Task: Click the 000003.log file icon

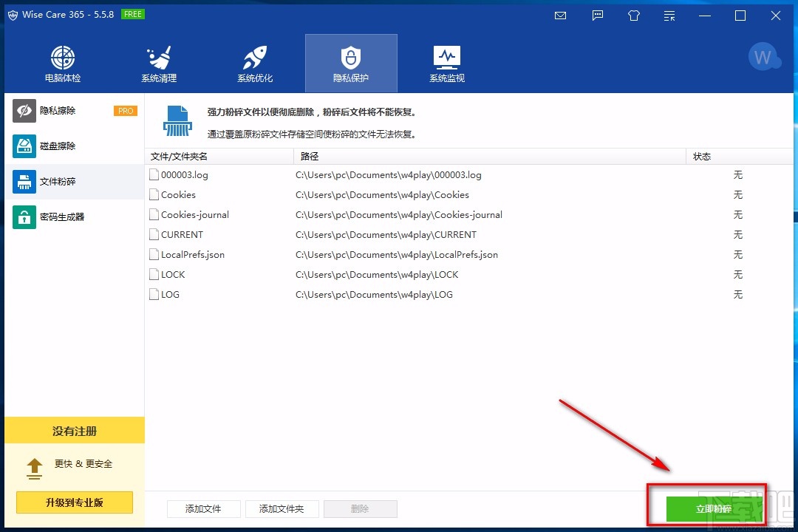Action: pyautogui.click(x=154, y=174)
